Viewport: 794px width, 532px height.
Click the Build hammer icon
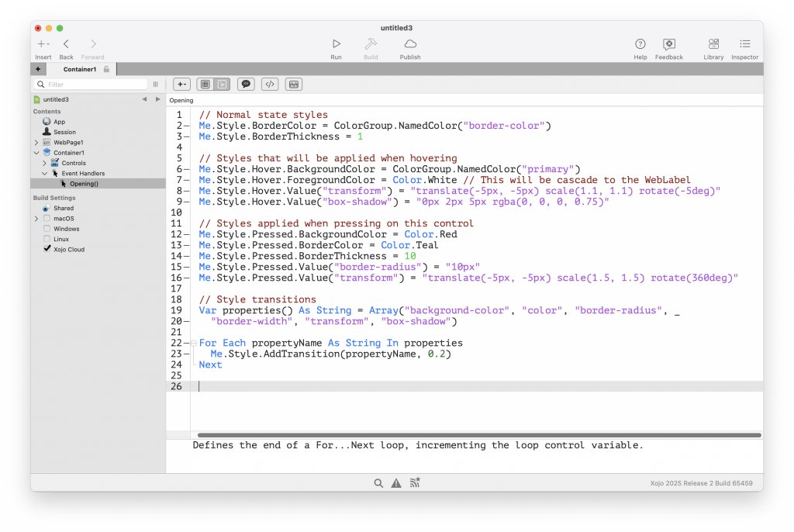tap(371, 44)
